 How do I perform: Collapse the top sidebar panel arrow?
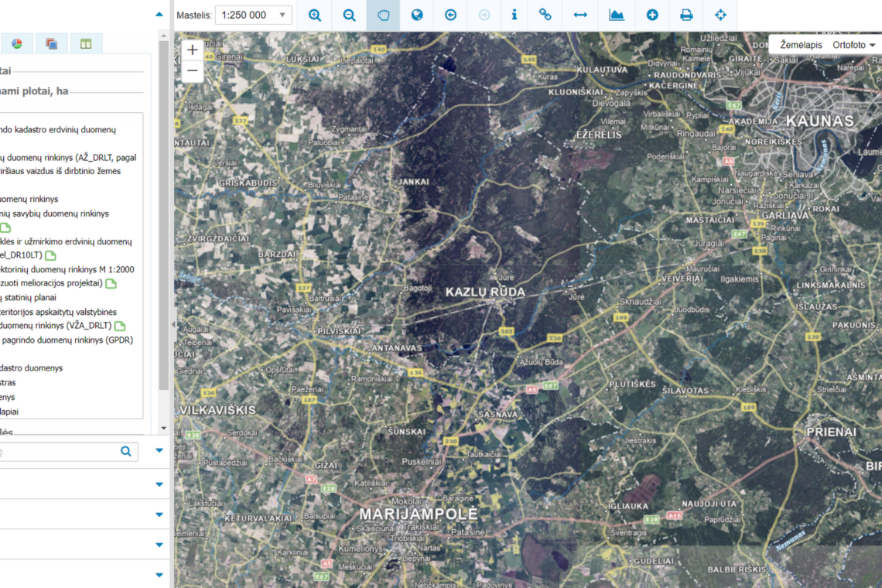(x=159, y=14)
